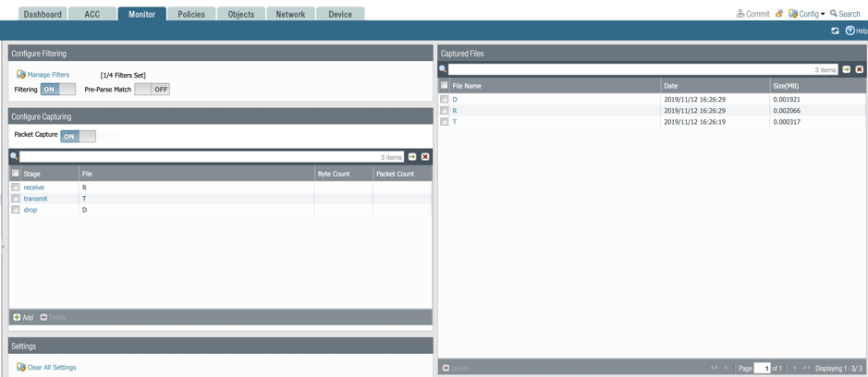Sort by File Name column header
The height and width of the screenshot is (377, 868).
pos(556,86)
